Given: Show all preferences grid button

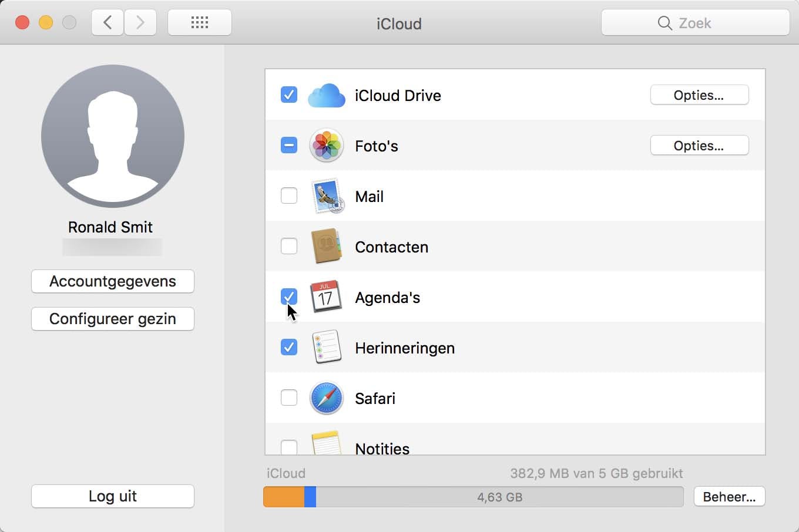Looking at the screenshot, I should point(200,23).
